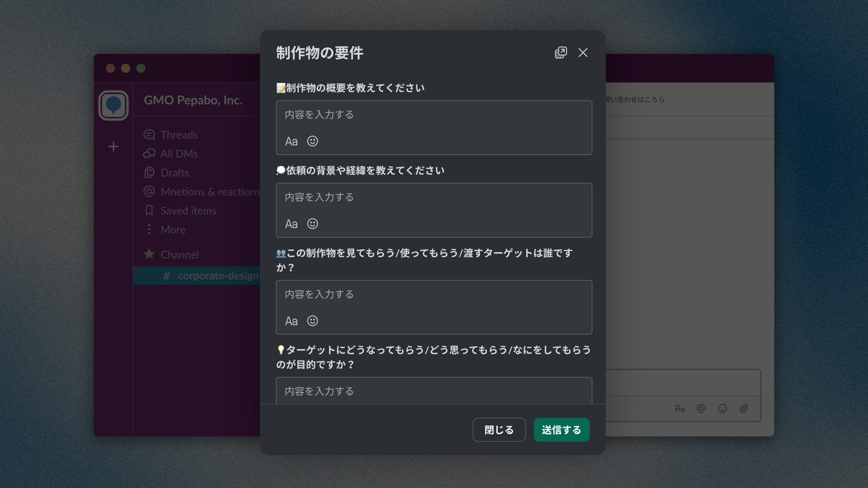
Task: Toggle Aa formatting in second field
Action: 291,225
